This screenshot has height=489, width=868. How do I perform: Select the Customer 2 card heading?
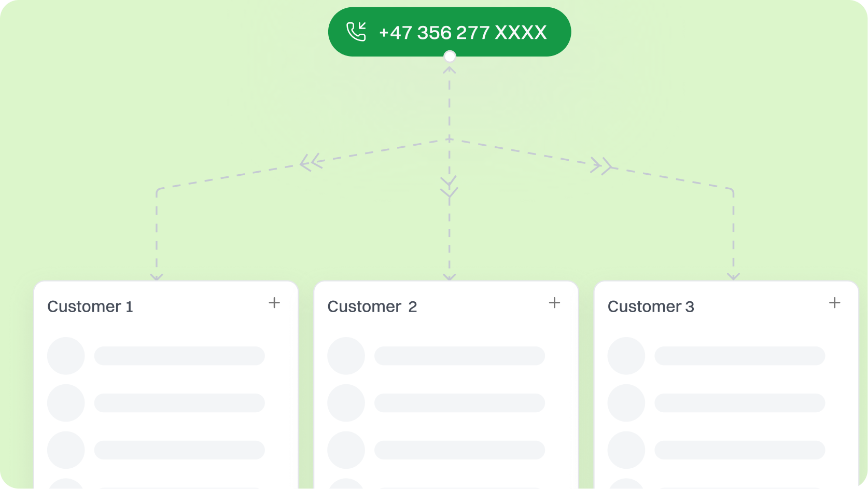pyautogui.click(x=372, y=306)
